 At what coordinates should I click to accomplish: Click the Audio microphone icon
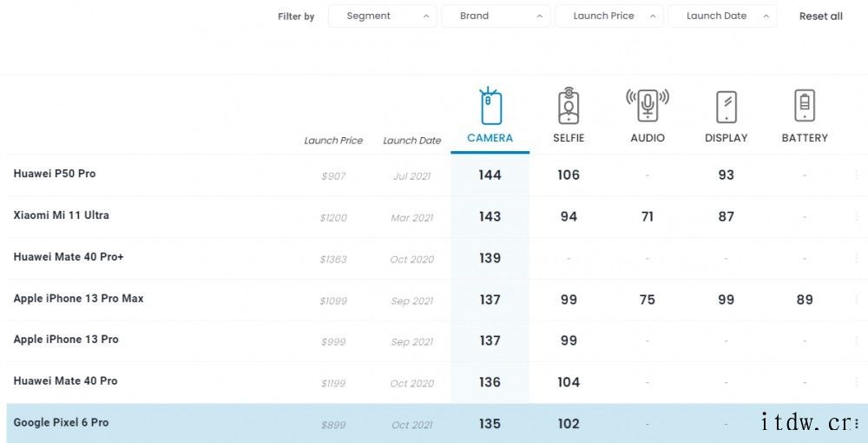click(x=648, y=104)
